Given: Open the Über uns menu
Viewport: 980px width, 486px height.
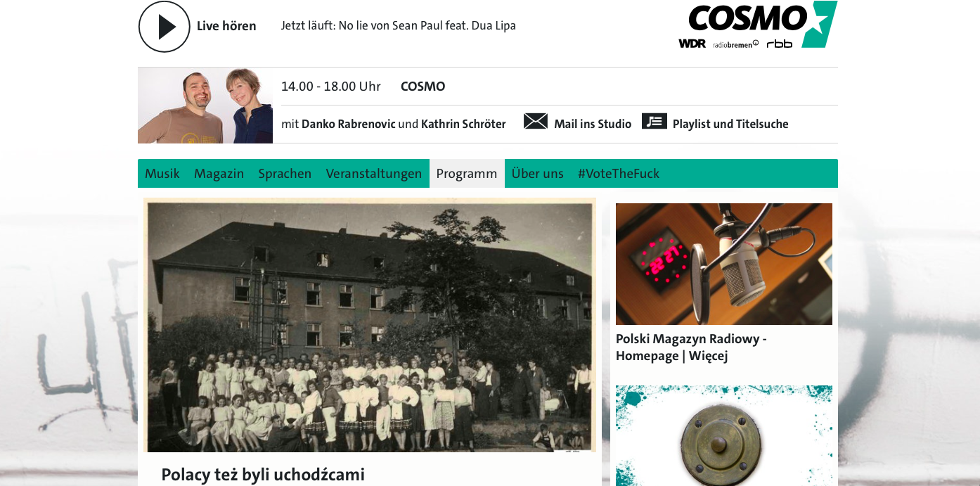Looking at the screenshot, I should click(538, 173).
